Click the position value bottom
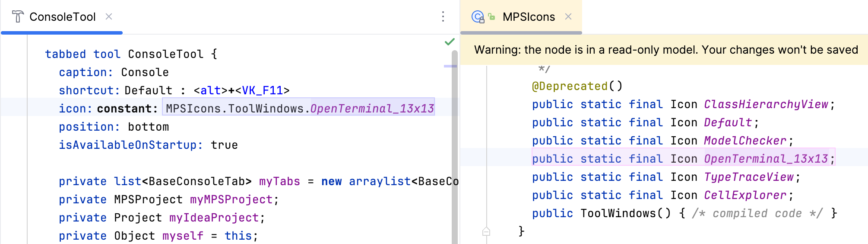The width and height of the screenshot is (868, 244). click(x=148, y=127)
